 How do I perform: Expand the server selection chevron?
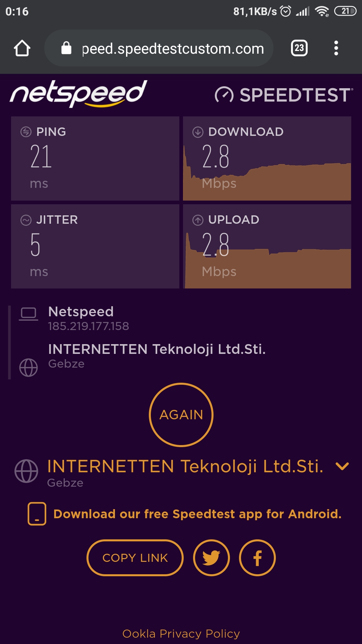click(x=342, y=466)
